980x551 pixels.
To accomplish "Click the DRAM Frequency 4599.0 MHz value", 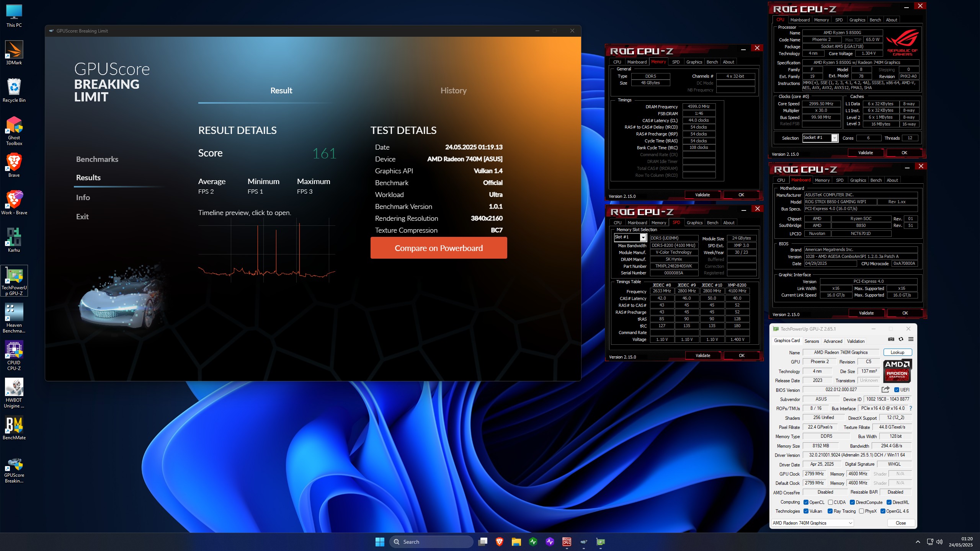I will point(699,107).
